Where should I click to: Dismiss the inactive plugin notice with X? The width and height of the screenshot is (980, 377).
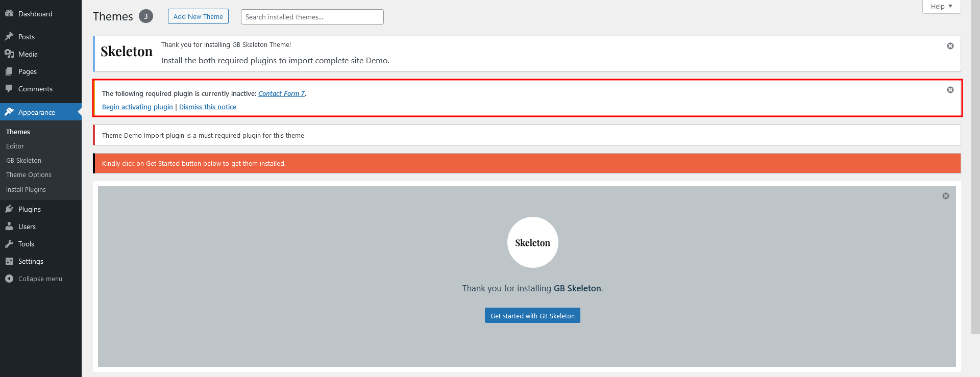pyautogui.click(x=950, y=90)
